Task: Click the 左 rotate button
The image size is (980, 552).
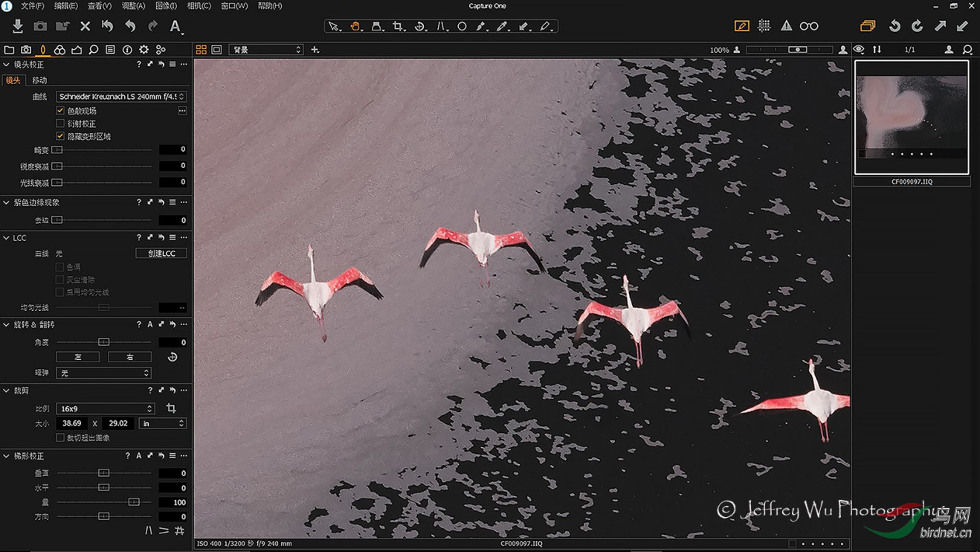Action: point(77,357)
